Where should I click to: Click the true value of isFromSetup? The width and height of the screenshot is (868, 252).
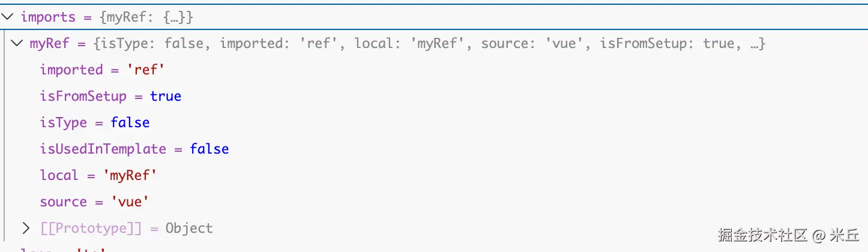[x=166, y=96]
